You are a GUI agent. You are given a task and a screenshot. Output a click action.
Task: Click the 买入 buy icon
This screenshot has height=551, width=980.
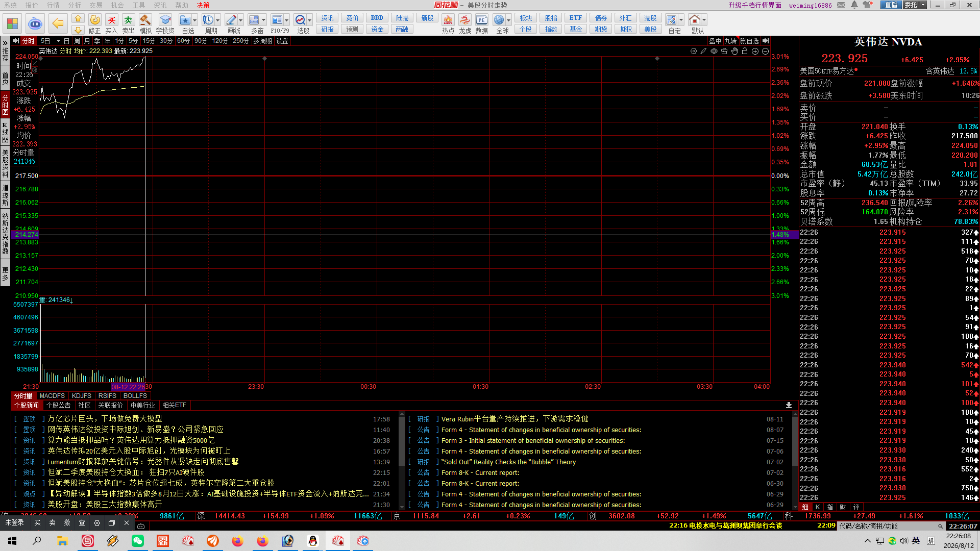click(x=111, y=20)
